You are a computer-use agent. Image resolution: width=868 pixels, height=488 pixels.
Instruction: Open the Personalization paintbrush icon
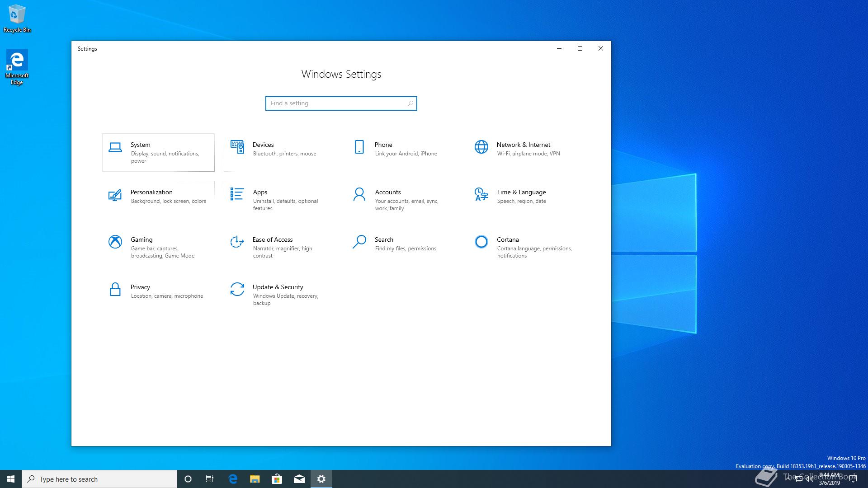[x=115, y=195]
